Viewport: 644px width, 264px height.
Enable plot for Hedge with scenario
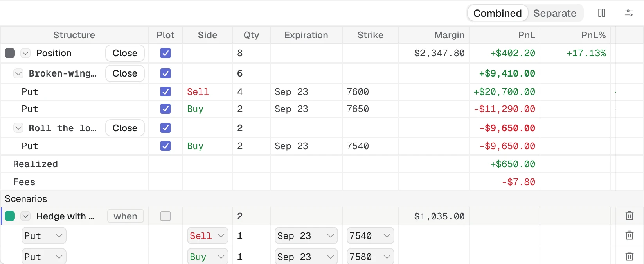165,216
